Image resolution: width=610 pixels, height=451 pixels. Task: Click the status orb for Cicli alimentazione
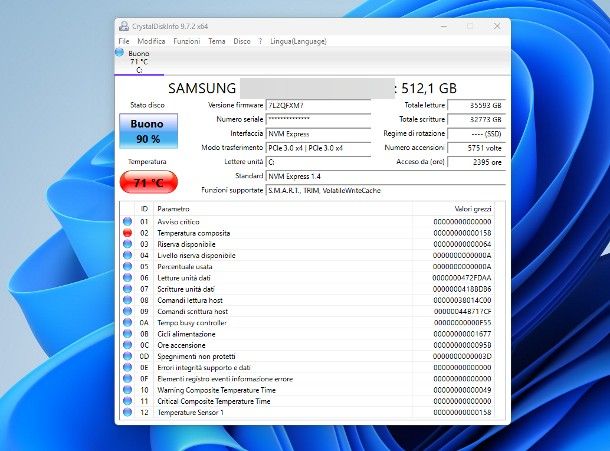tap(127, 333)
